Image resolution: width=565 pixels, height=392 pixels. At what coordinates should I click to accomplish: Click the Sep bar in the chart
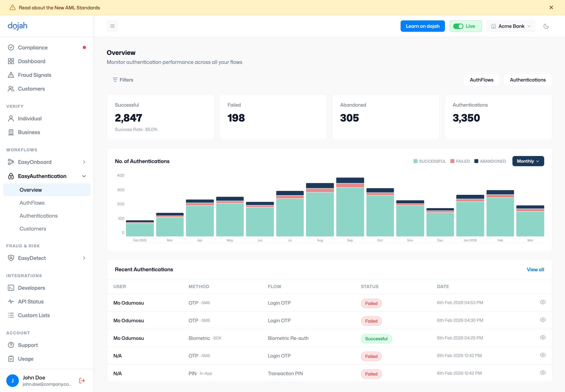tap(350, 207)
